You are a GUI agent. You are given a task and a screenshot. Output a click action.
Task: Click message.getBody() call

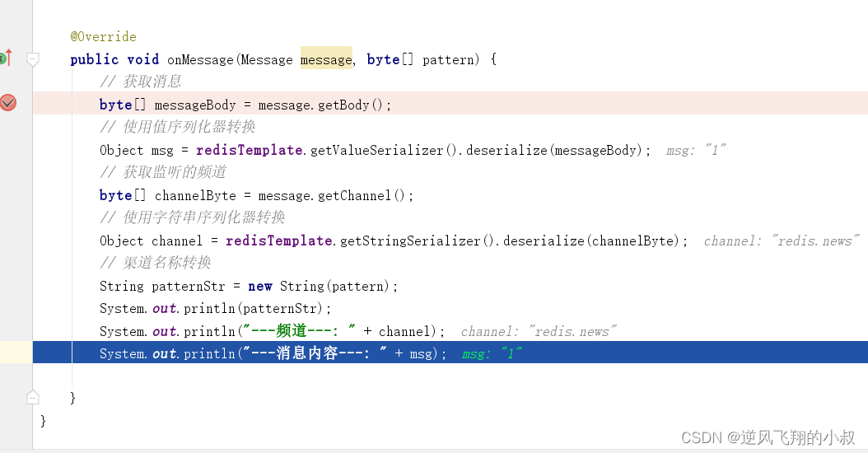pyautogui.click(x=320, y=105)
